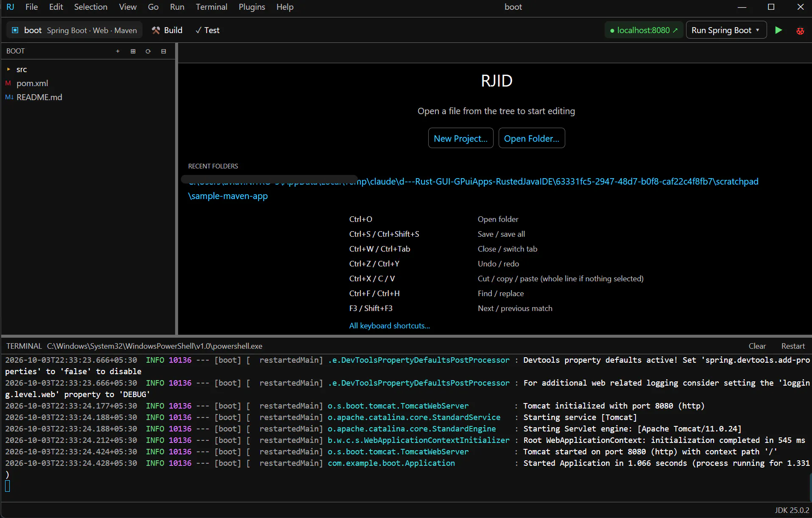Run tests with the Test button
812x518 pixels.
coord(207,30)
